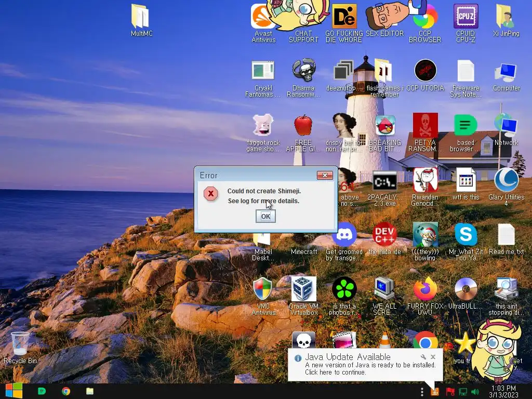Select the skull icon in bottom desktop row
Screen dimensions: 532x399
pos(303,340)
